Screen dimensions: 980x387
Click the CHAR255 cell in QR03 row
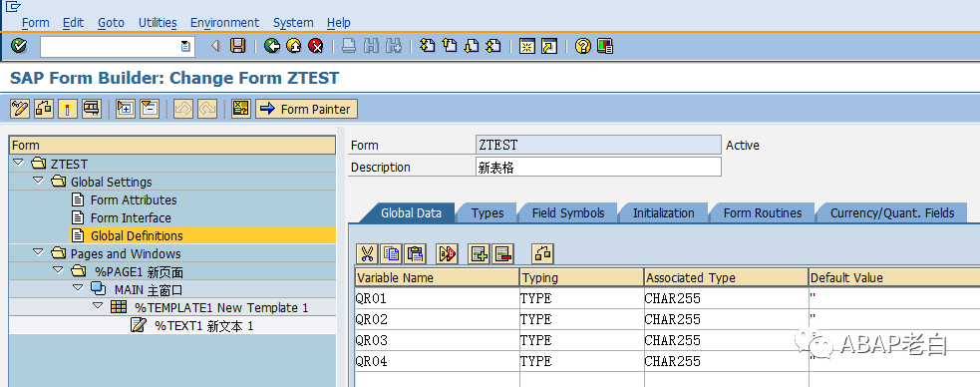pyautogui.click(x=726, y=341)
